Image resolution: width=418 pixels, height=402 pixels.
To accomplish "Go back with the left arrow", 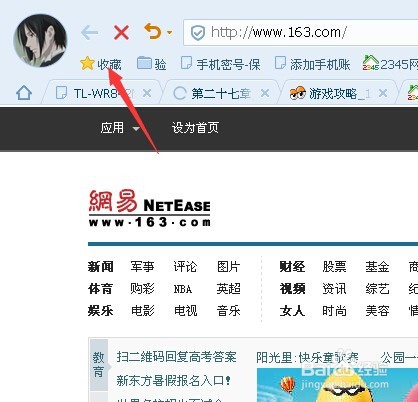I will tap(89, 33).
